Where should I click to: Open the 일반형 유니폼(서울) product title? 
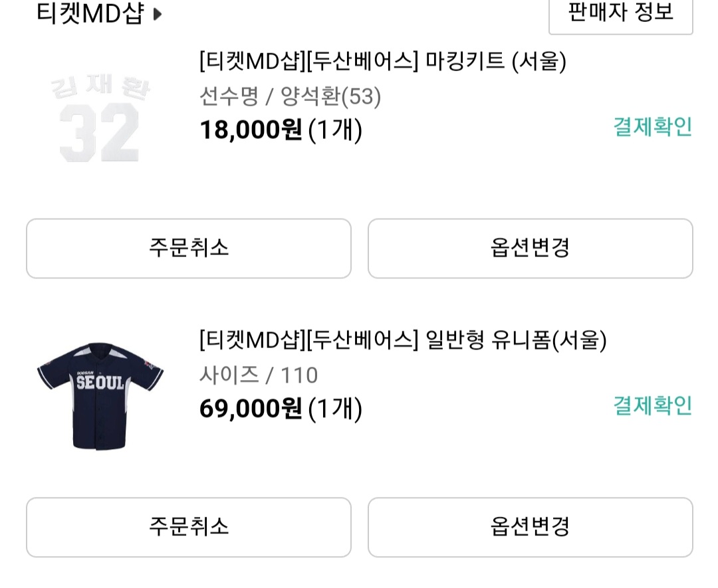tap(403, 340)
